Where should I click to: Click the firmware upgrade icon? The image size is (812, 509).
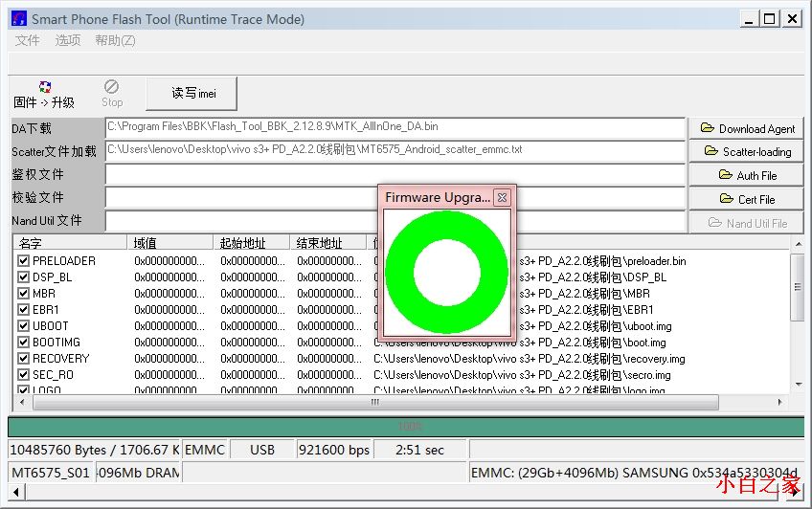45,87
